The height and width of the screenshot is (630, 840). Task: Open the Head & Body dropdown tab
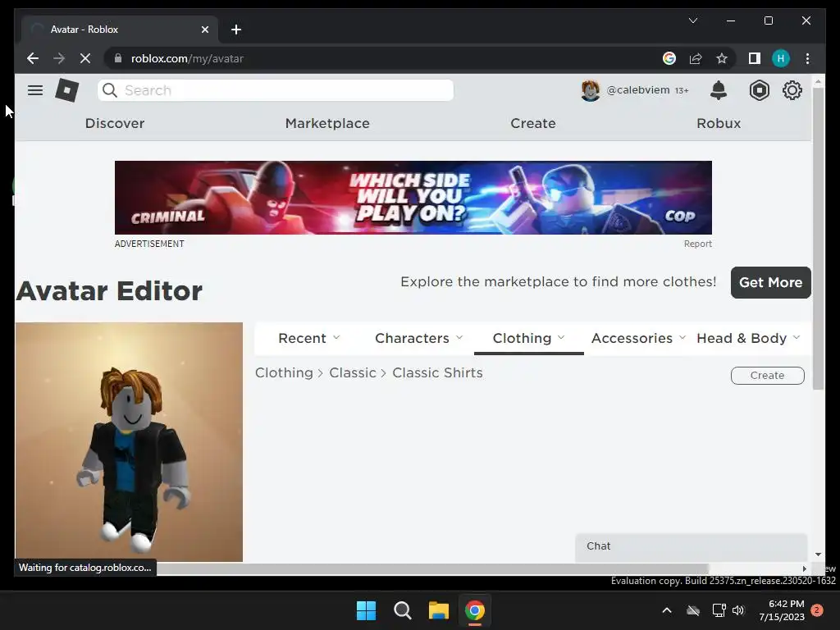(748, 339)
